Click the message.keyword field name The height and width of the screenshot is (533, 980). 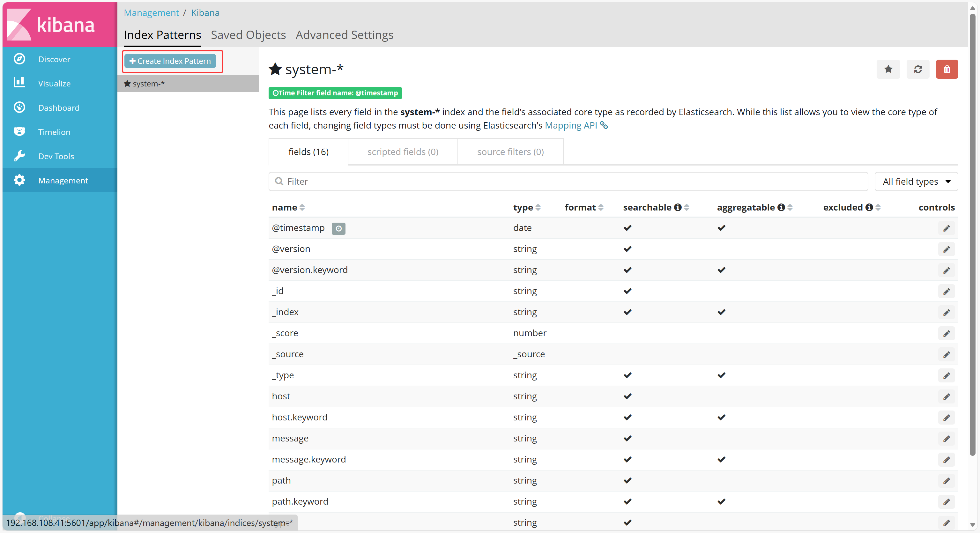point(308,460)
